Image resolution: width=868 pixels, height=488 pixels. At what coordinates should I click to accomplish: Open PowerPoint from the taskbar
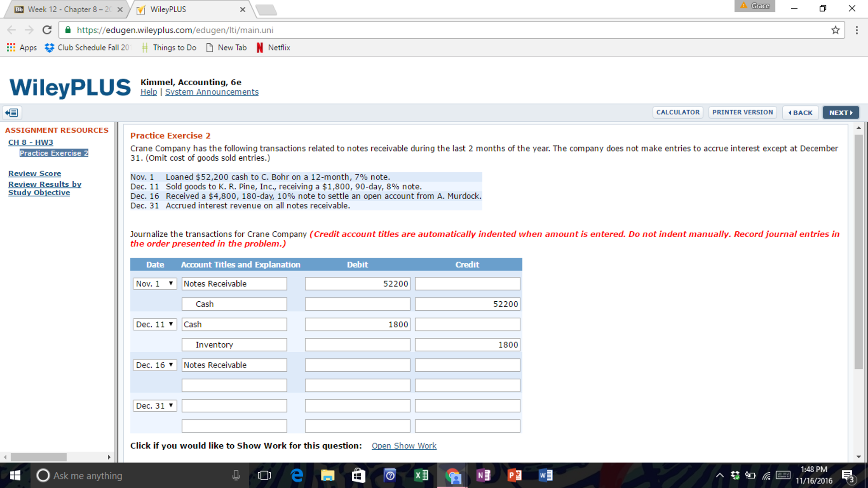pyautogui.click(x=514, y=475)
